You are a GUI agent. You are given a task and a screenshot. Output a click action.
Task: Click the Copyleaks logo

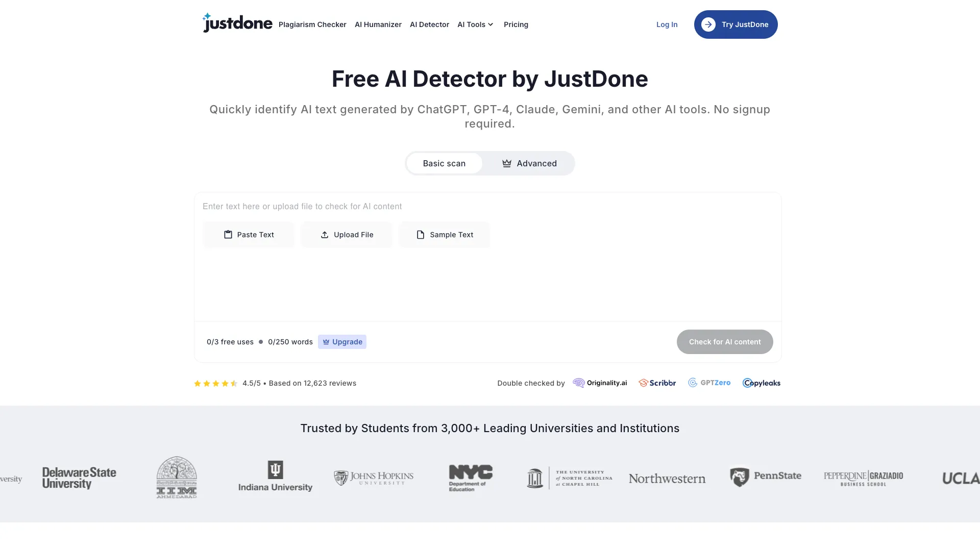coord(762,383)
